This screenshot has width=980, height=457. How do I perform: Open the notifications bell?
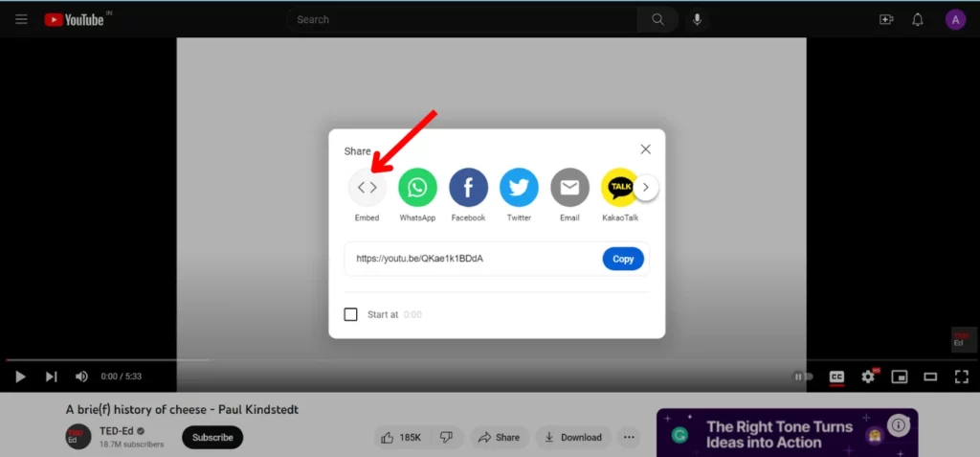coord(917,19)
